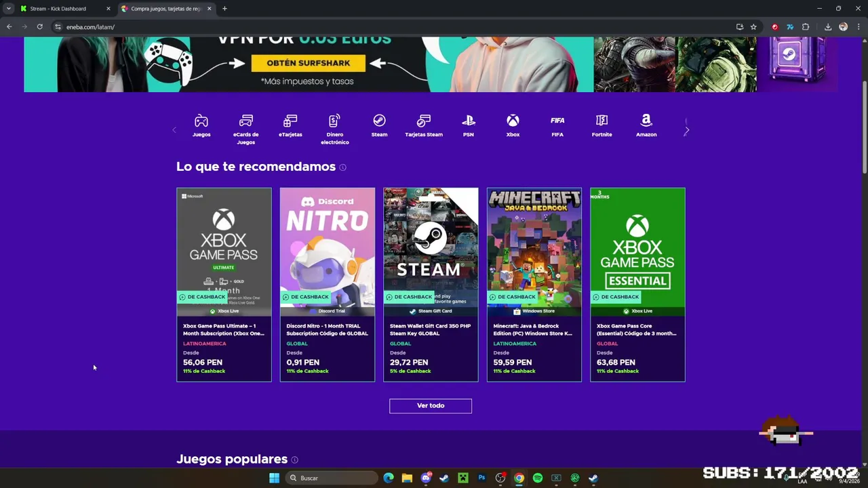
Task: Reload the Eneba page
Action: (40, 27)
